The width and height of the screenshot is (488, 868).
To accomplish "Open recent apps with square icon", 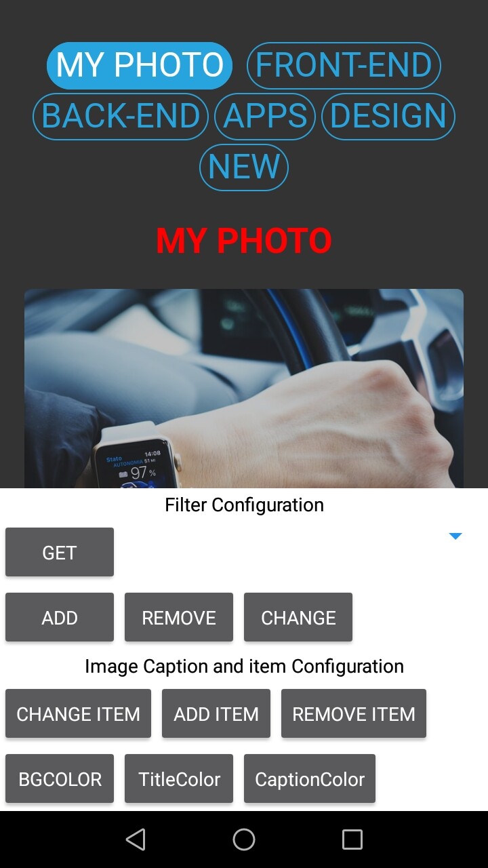I will point(352,840).
